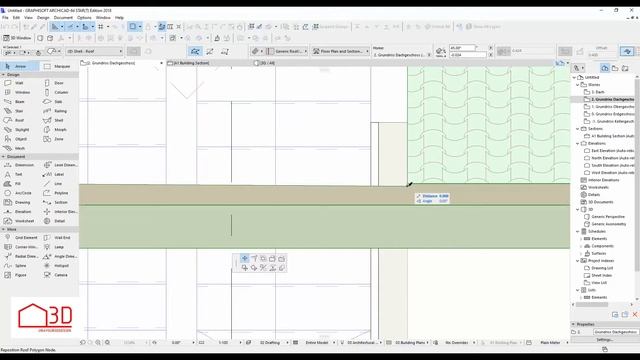Image resolution: width=640 pixels, height=360 pixels.
Task: Collapse the Project Indexes folder in navigator
Action: tap(578, 261)
